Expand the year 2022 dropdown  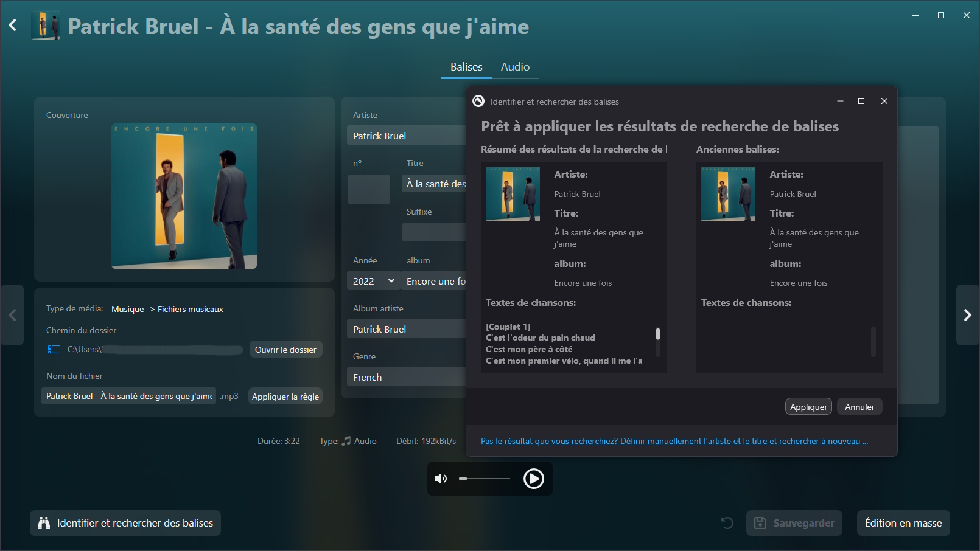(391, 281)
